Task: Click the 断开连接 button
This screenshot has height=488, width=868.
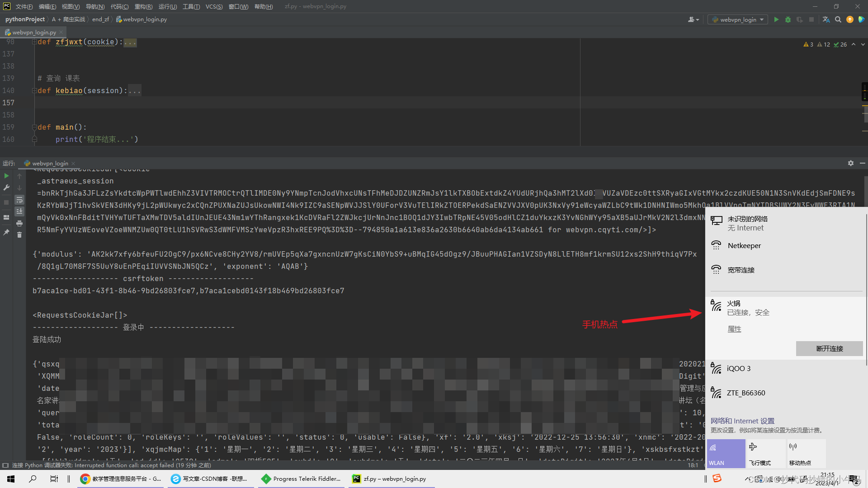Action: 829,348
